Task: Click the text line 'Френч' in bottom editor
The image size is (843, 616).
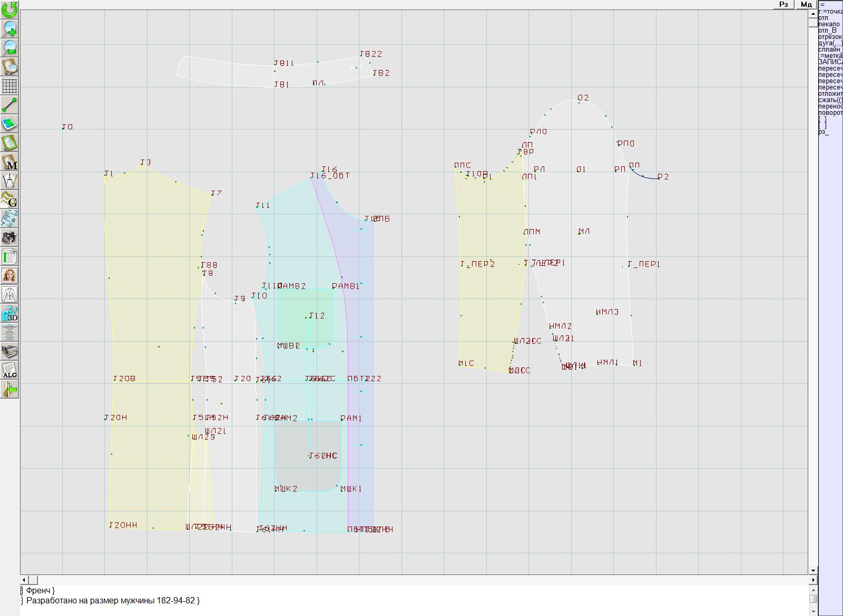Action: coord(40,591)
